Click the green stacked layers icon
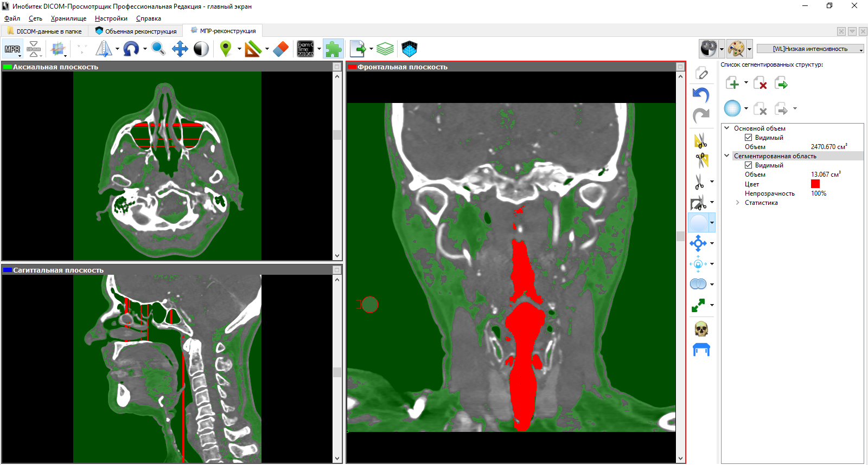 (385, 49)
